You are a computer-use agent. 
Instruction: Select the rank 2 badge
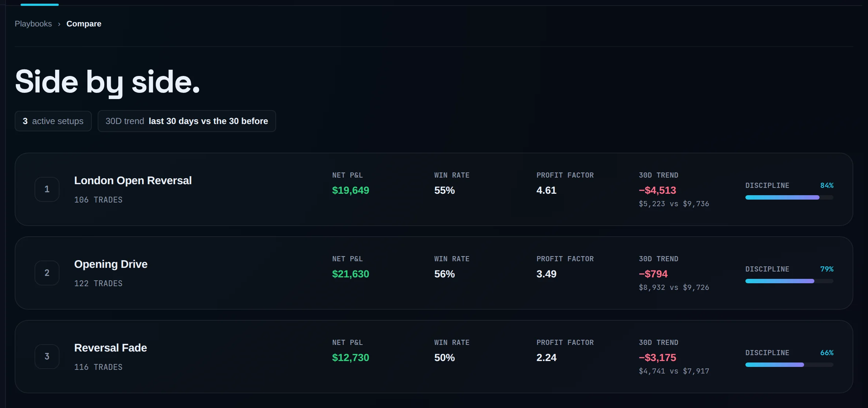pyautogui.click(x=47, y=273)
